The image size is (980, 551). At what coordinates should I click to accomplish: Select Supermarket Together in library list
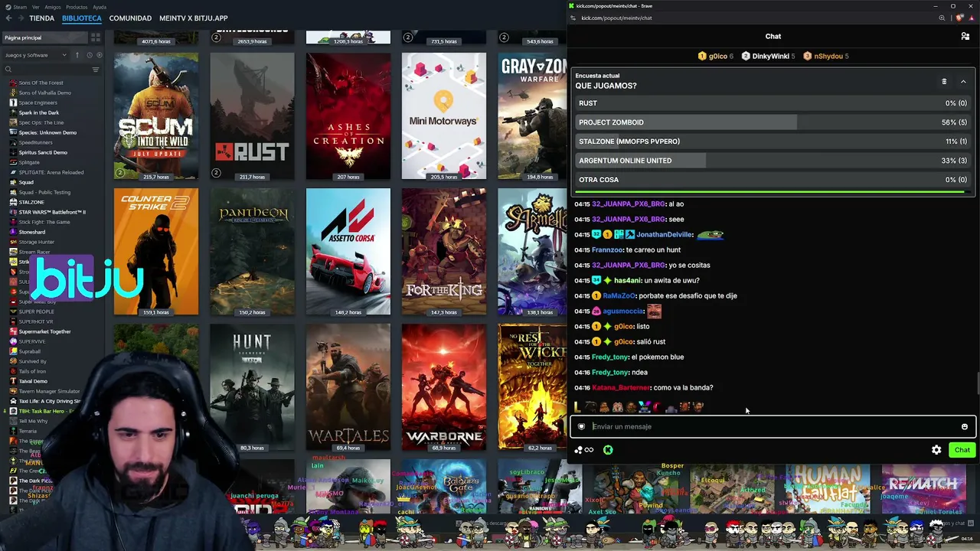(x=44, y=331)
